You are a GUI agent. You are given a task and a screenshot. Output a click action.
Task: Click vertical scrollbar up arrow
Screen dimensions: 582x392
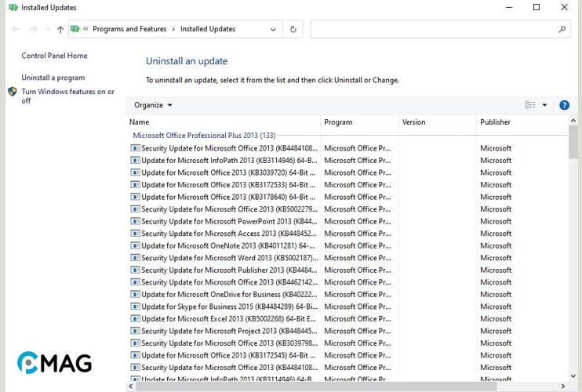573,121
